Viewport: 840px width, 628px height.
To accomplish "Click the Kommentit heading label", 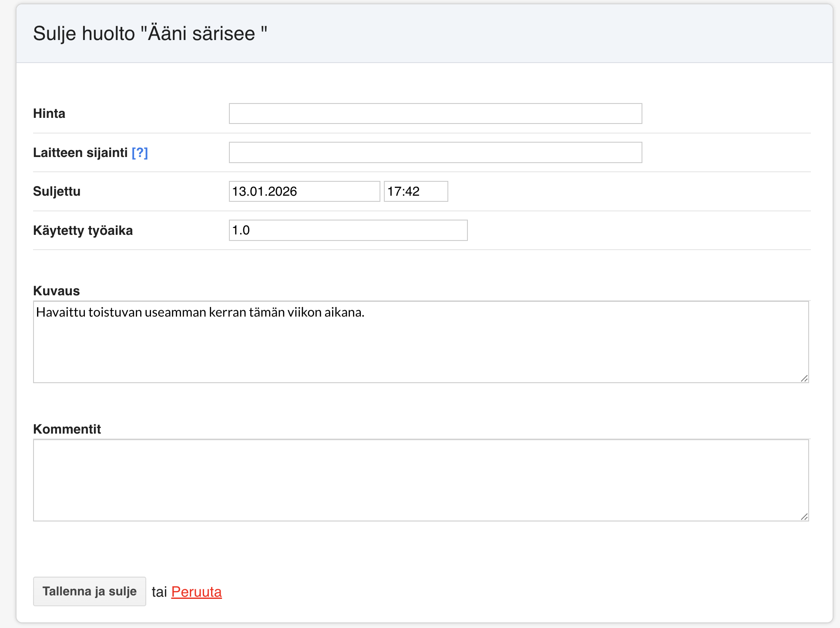I will click(67, 429).
